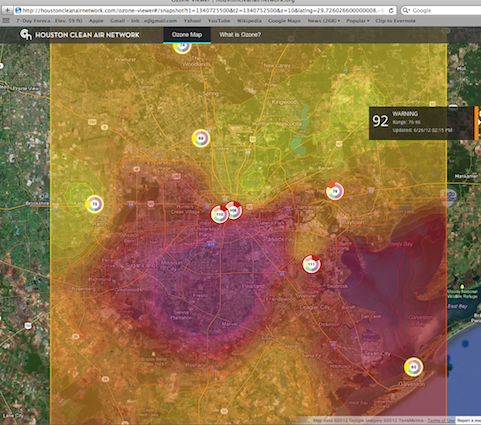Viewport: 481px width, 425px height.
Task: Switch to the Ozone Map tab
Action: tap(187, 35)
